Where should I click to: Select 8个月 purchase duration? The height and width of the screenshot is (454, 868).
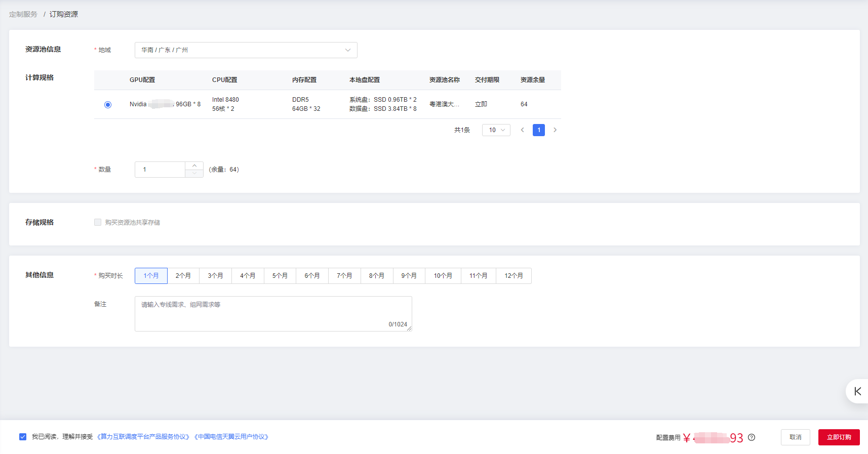377,276
